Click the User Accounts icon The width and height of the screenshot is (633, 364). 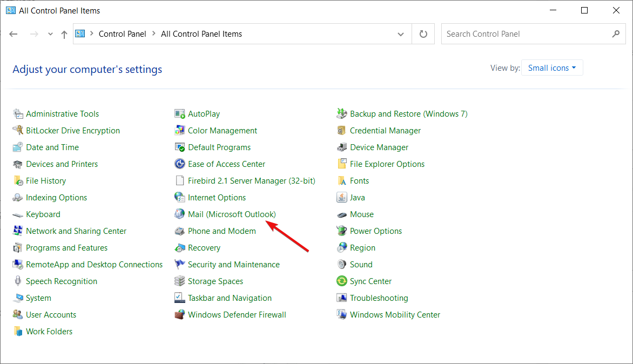pos(18,315)
